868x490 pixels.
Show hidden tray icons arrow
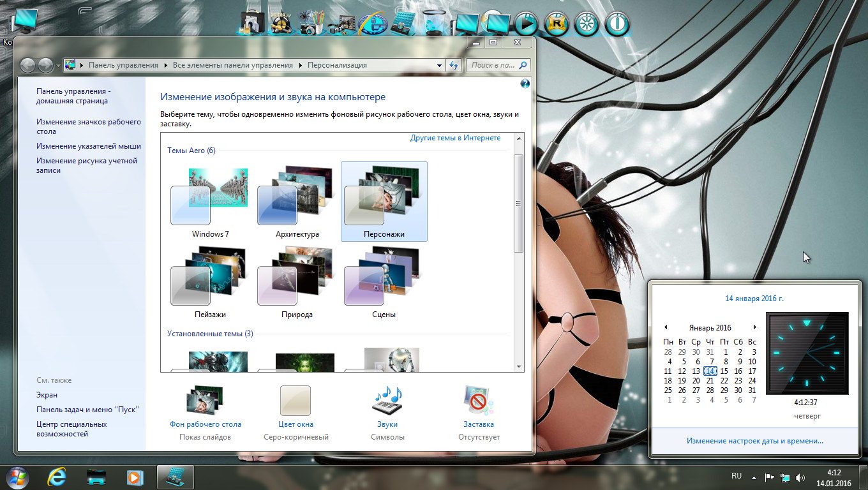tap(754, 477)
